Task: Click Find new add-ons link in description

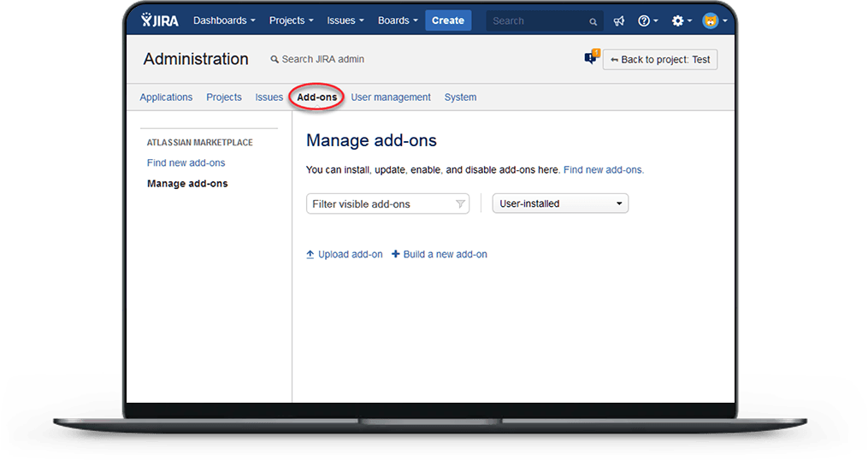Action: [604, 170]
